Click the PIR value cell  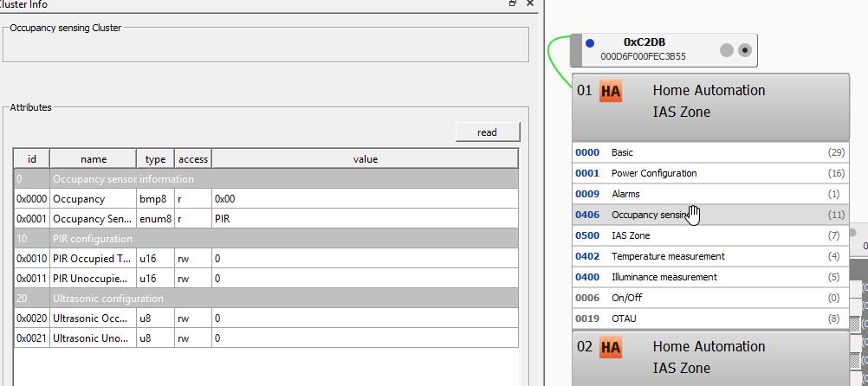[366, 218]
